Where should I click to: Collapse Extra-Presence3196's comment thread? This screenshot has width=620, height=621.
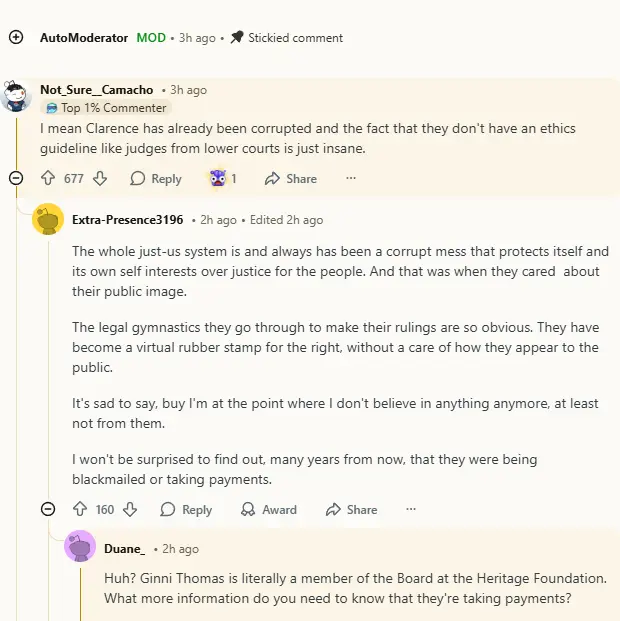click(x=48, y=509)
